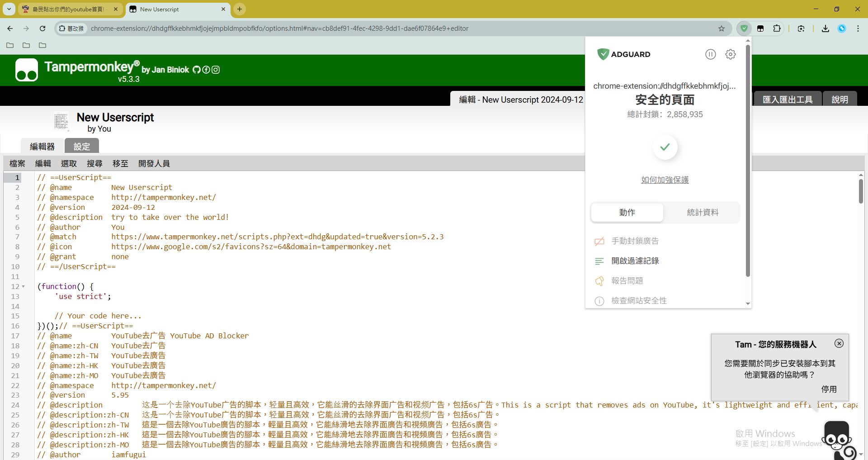Click the userscript thumbnail icon

pos(61,121)
